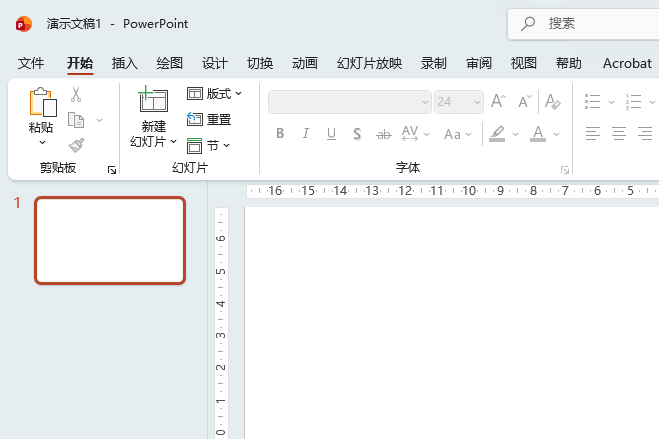Apply text highlight color

497,134
